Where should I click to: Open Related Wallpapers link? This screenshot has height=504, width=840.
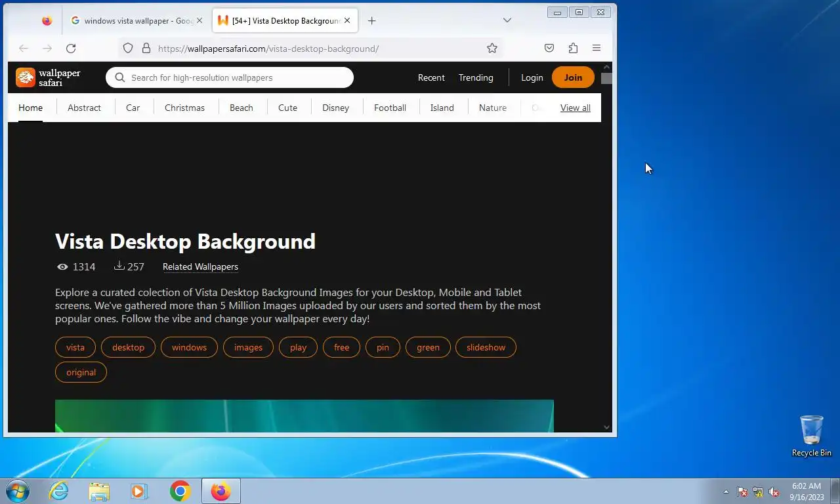click(x=200, y=266)
